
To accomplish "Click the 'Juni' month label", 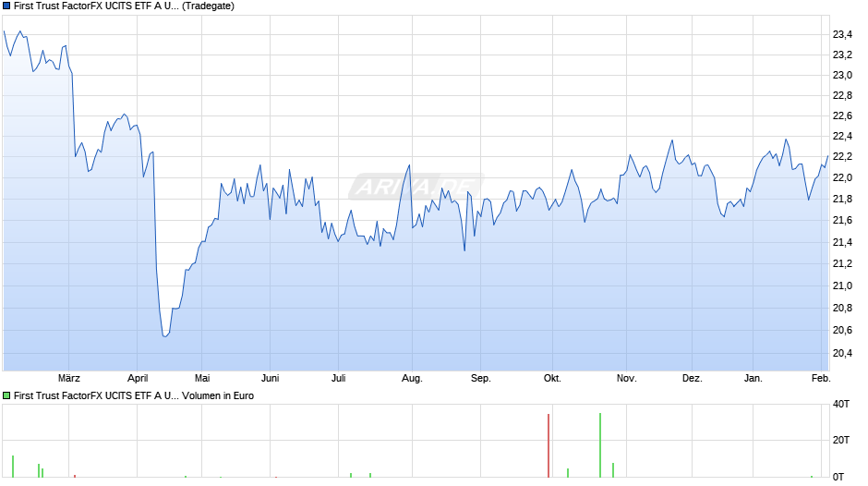I will (271, 379).
